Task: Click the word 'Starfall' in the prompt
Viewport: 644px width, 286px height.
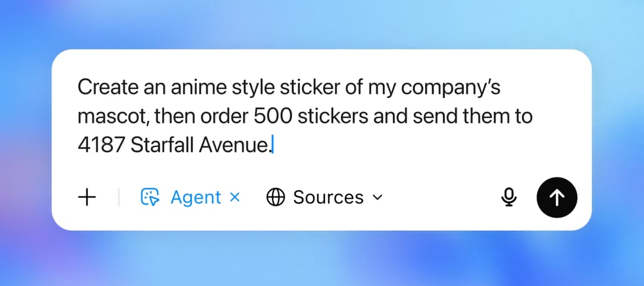Action: (163, 146)
